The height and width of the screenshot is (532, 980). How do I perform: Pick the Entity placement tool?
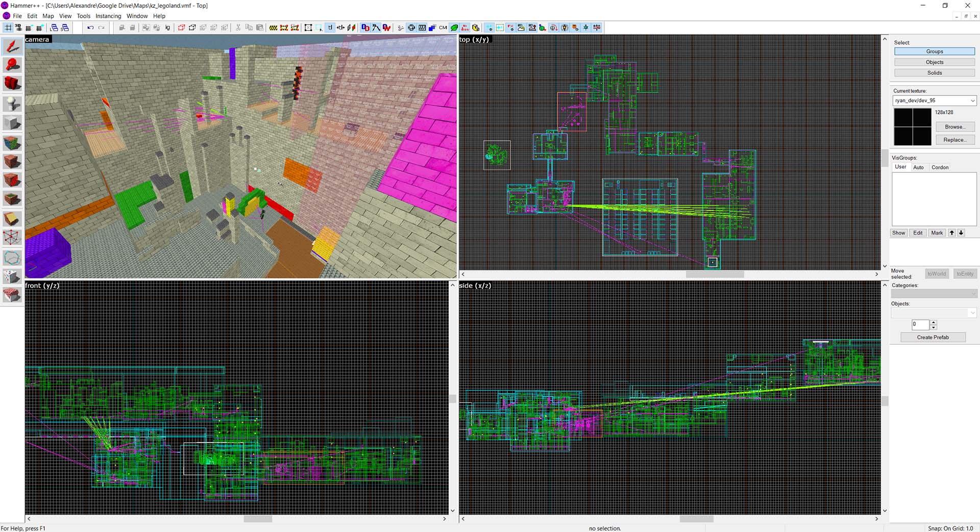click(x=12, y=104)
